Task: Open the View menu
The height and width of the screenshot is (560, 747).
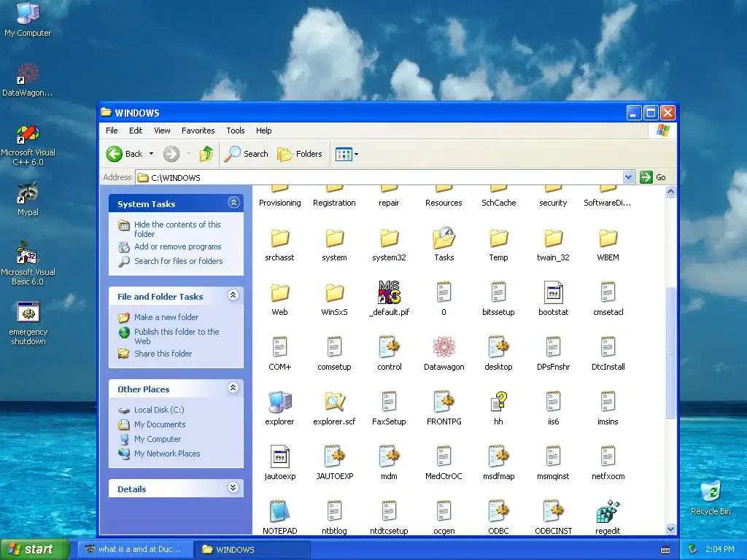Action: tap(162, 131)
